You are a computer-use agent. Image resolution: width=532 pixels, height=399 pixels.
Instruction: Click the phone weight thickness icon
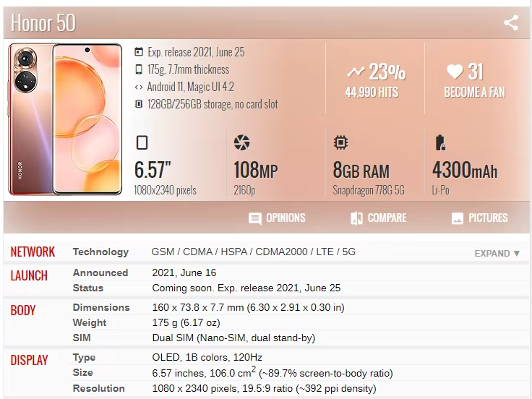click(x=139, y=69)
